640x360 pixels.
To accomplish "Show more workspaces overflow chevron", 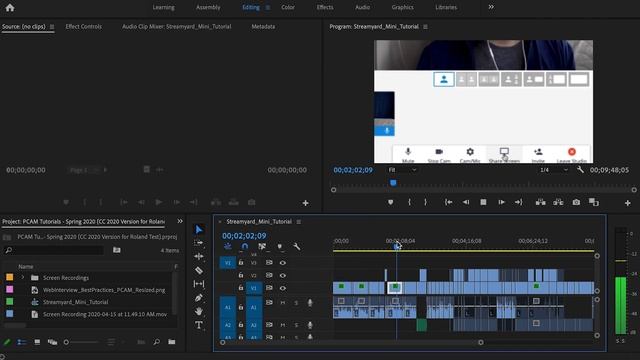I will point(491,7).
